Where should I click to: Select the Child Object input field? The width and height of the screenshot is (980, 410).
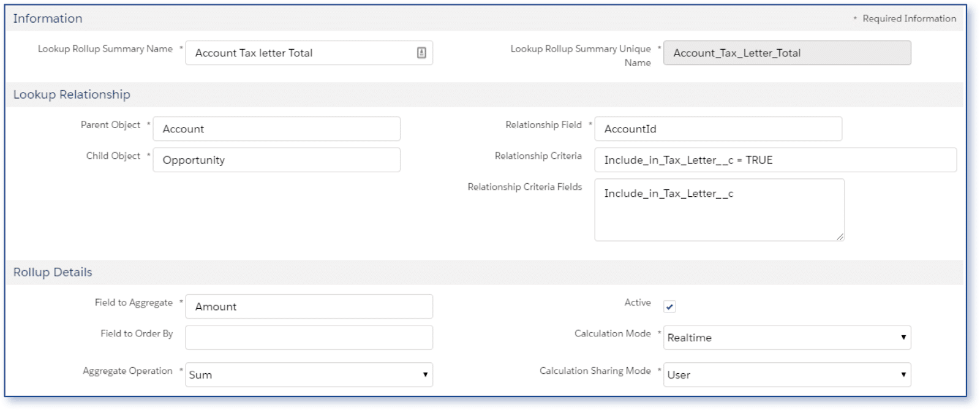(276, 161)
